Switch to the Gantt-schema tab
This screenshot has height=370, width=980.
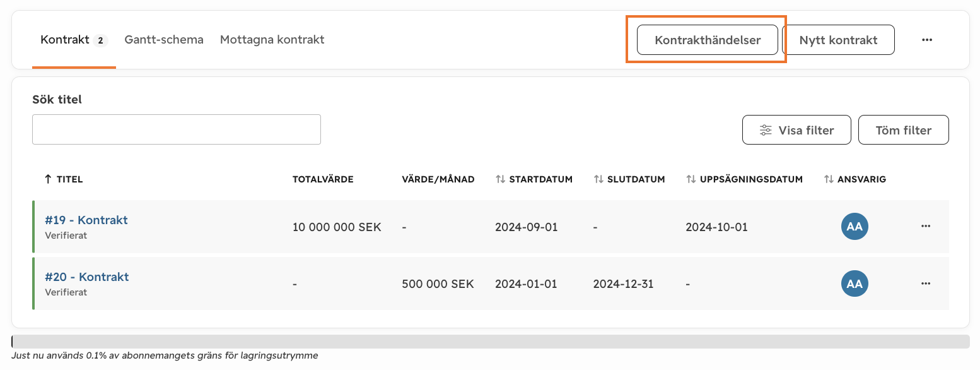[164, 40]
